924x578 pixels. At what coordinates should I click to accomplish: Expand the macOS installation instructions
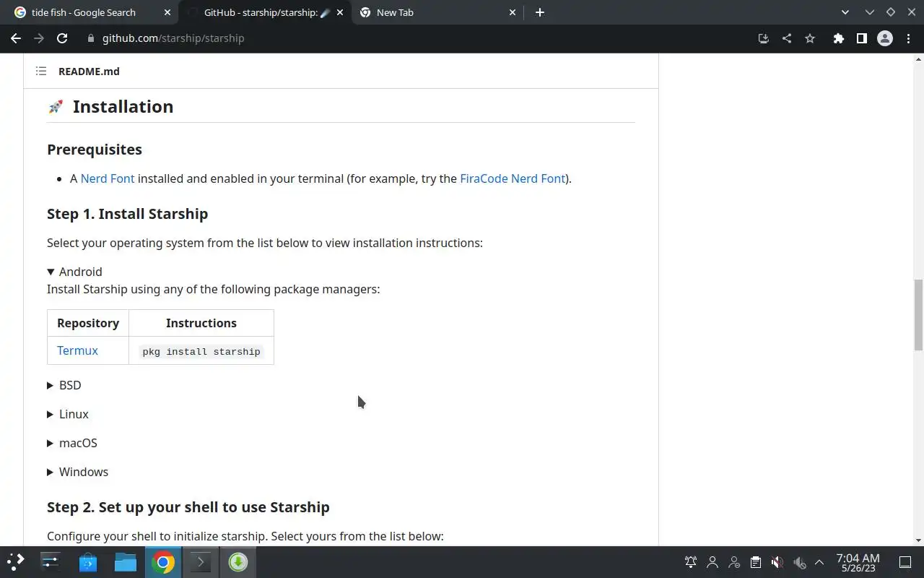(72, 443)
